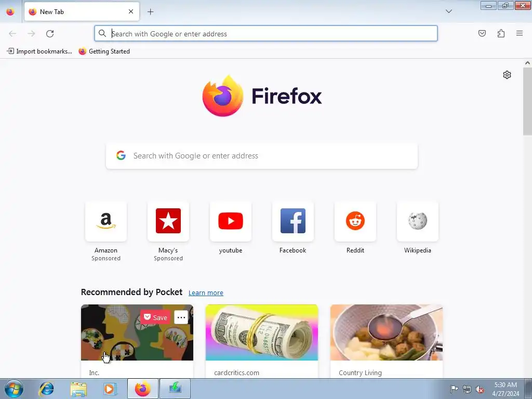Open Import bookmarks toolbar item
Screen dimensions: 532x399
pyautogui.click(x=39, y=51)
